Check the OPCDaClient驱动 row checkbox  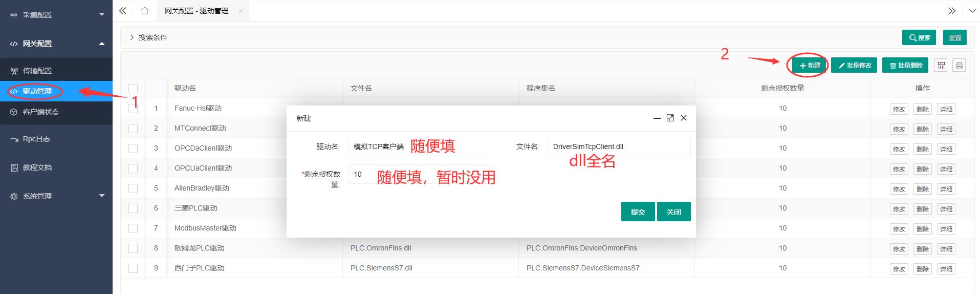coord(133,149)
